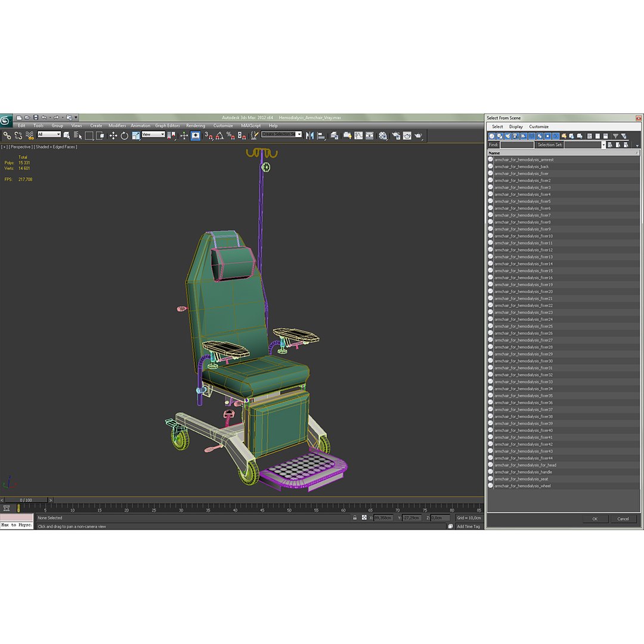The image size is (644, 644).
Task: Open the Modifiers menu
Action: point(117,126)
